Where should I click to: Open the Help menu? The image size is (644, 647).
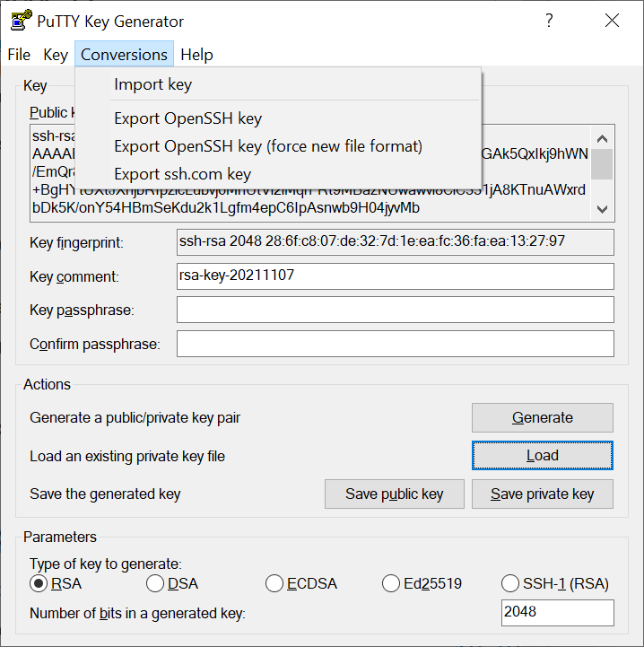196,55
